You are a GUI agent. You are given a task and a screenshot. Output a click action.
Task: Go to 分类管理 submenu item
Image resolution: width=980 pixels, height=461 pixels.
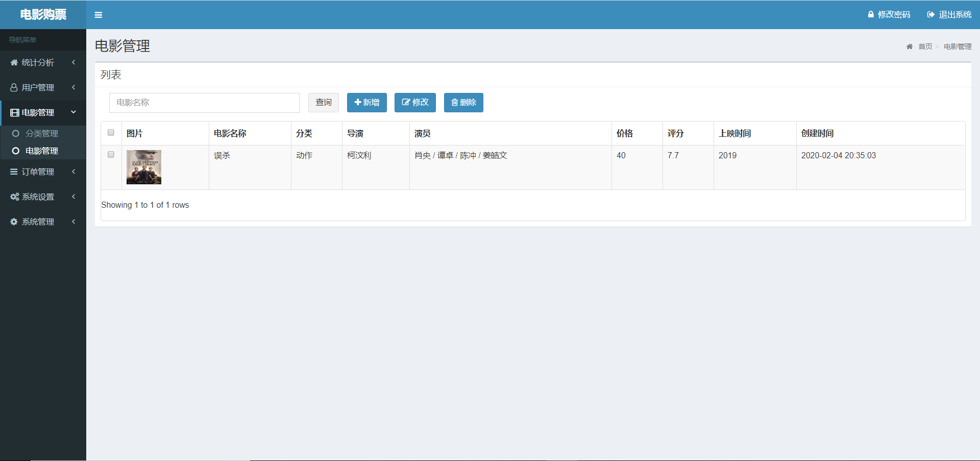click(43, 133)
